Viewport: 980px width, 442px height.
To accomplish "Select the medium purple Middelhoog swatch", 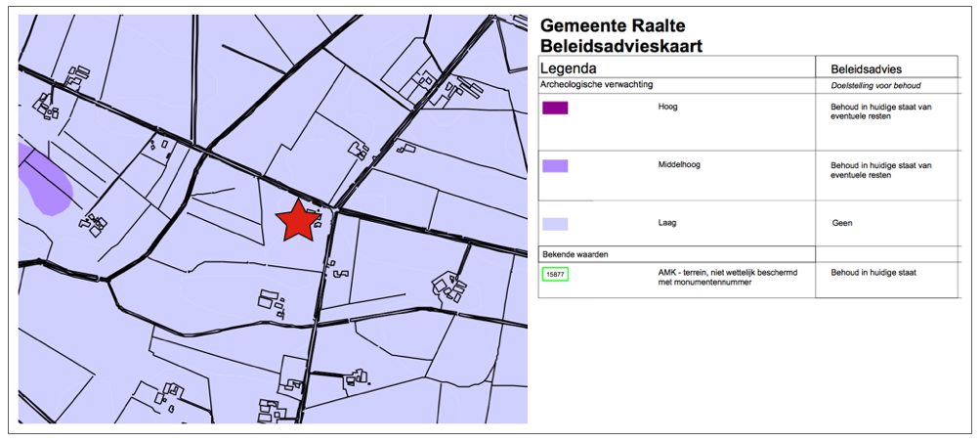I will (x=555, y=165).
